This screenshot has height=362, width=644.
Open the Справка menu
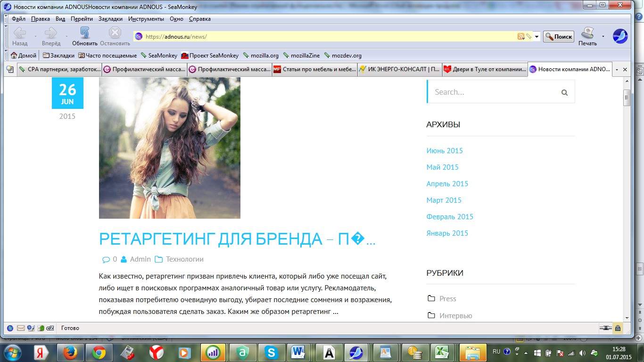tap(200, 19)
